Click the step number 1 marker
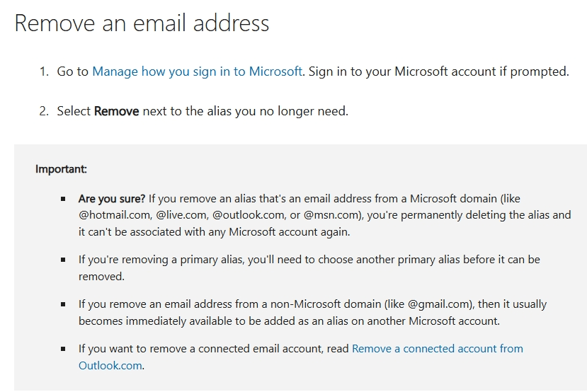Screen dimensions: 587x392 point(43,71)
